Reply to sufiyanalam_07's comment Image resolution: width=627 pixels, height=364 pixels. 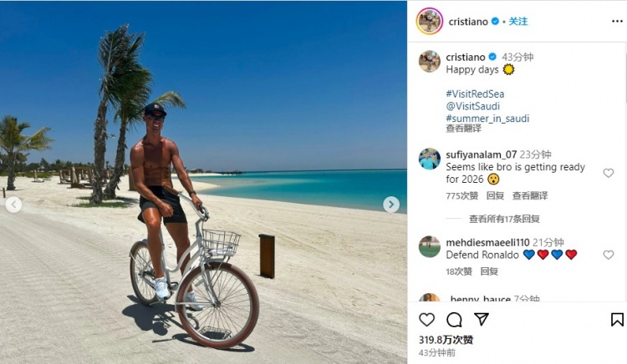pos(495,195)
